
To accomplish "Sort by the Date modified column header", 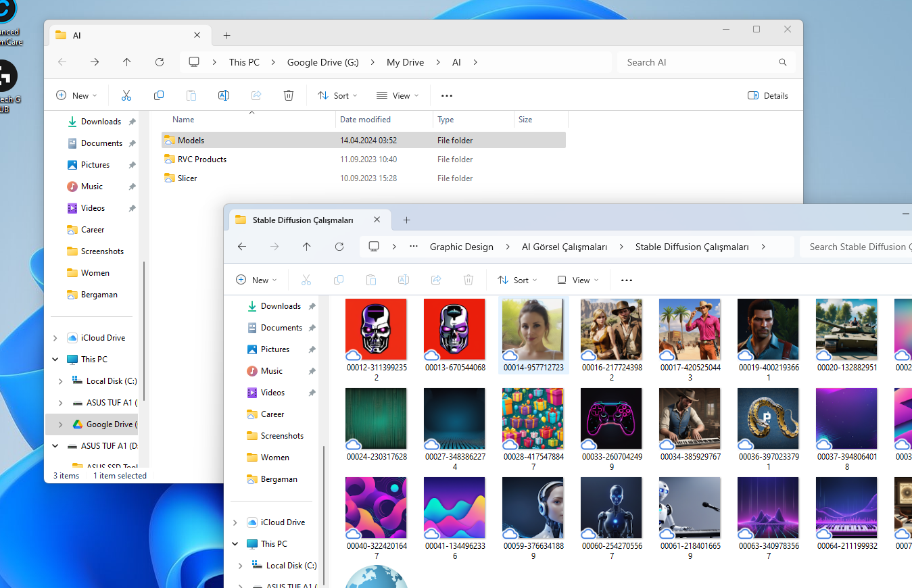I will coord(365,120).
